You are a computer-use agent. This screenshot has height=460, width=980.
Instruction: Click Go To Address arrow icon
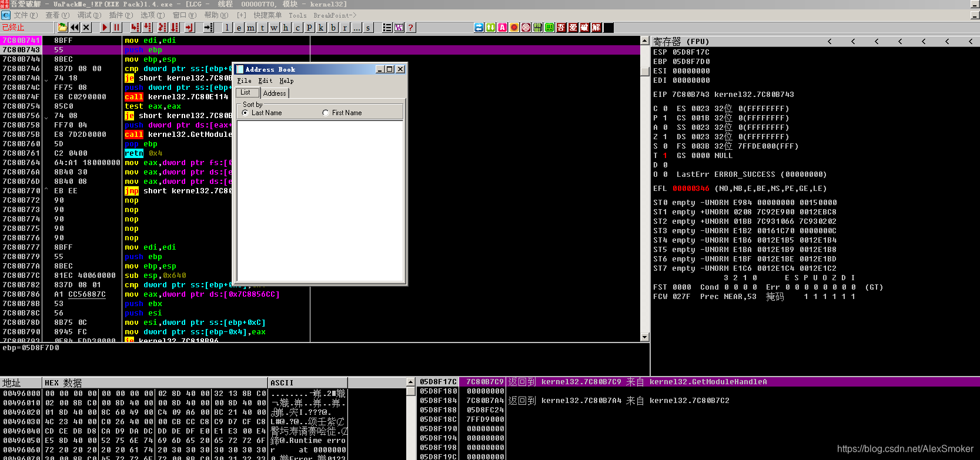(209, 28)
